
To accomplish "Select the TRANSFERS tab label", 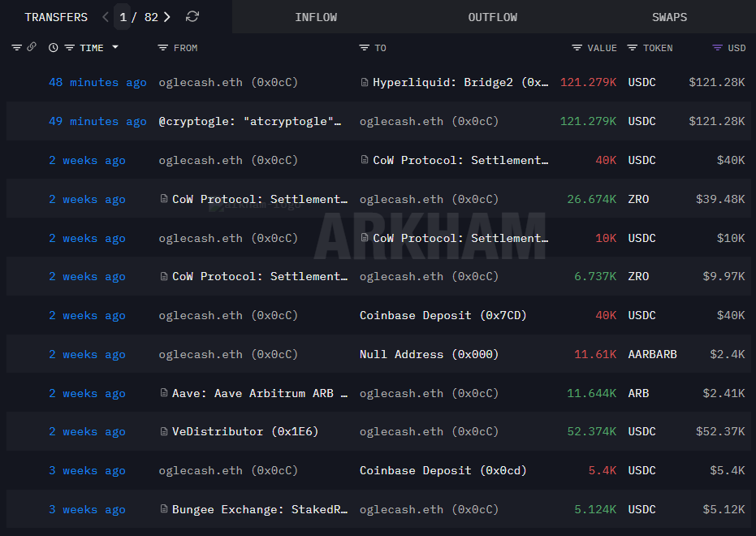I will pyautogui.click(x=56, y=17).
